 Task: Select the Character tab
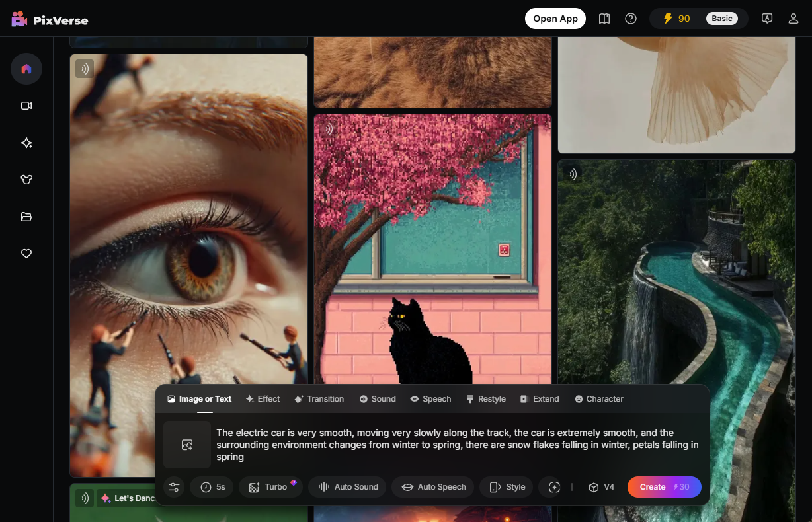coord(599,399)
